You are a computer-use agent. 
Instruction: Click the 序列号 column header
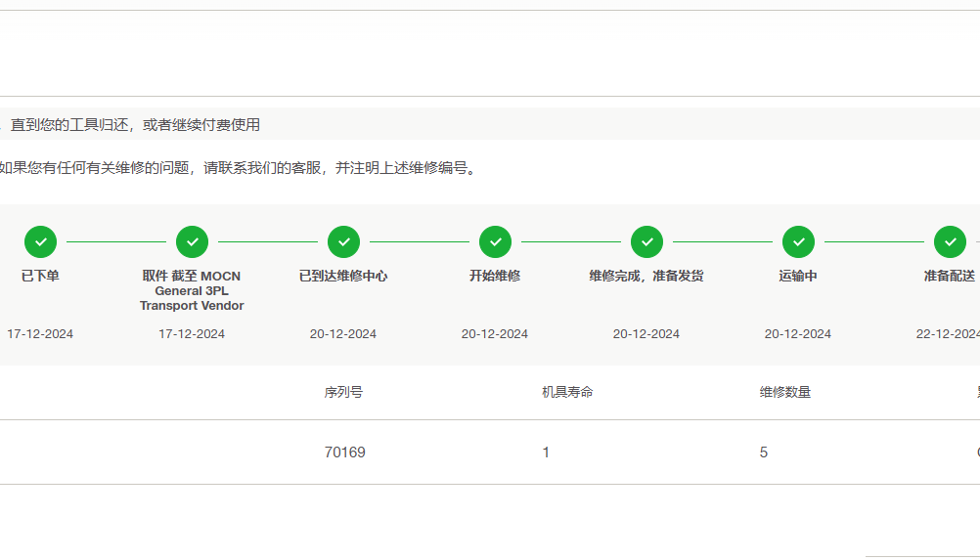click(343, 392)
